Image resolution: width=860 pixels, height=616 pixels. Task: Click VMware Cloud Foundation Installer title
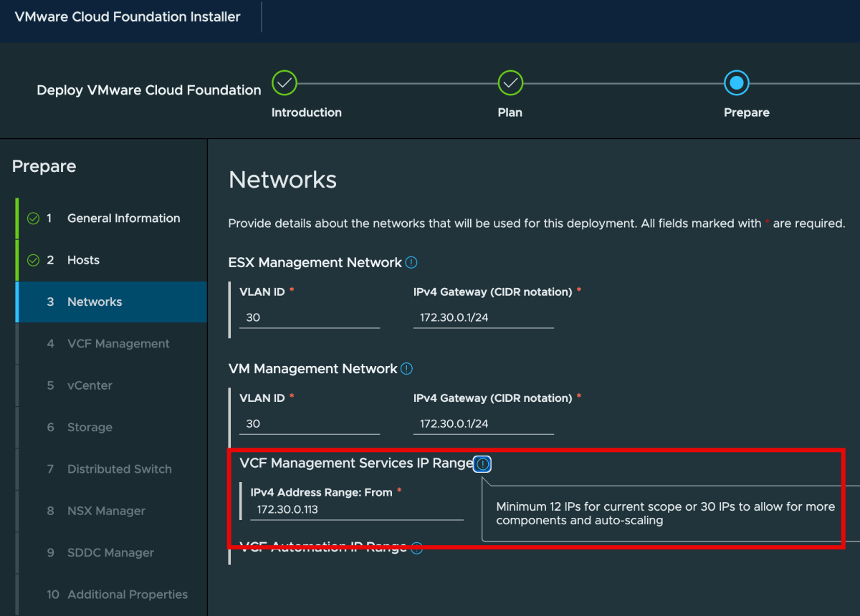(x=128, y=16)
